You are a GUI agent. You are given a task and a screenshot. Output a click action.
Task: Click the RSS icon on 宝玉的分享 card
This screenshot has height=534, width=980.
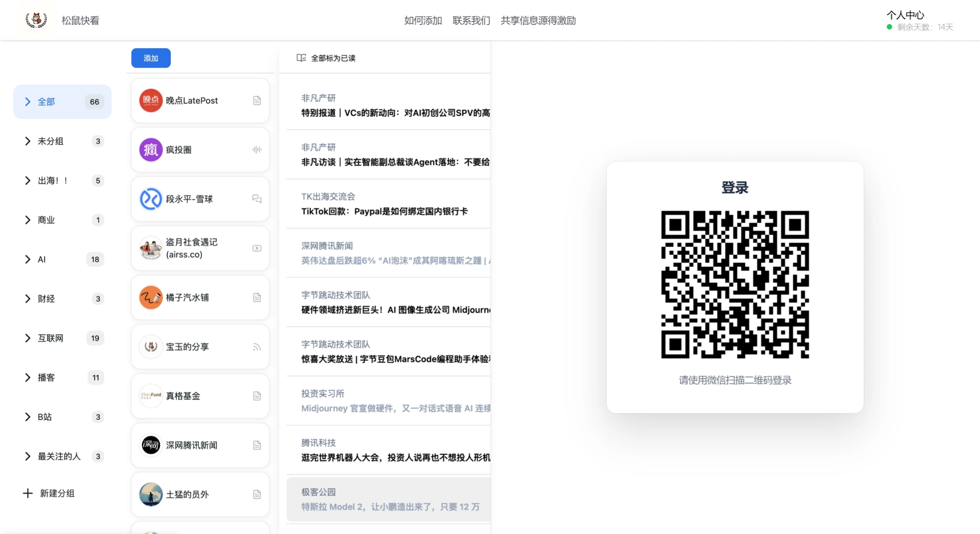(x=257, y=347)
